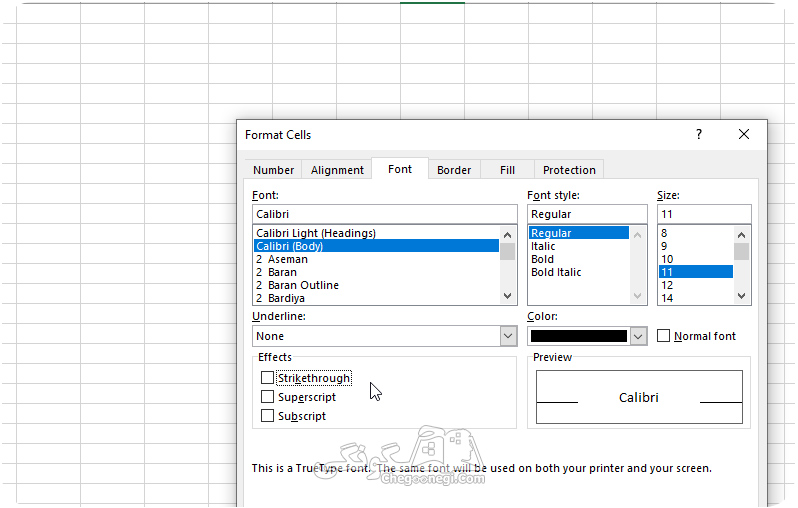This screenshot has height=508, width=798.
Task: Select font size 14
Action: coord(696,298)
